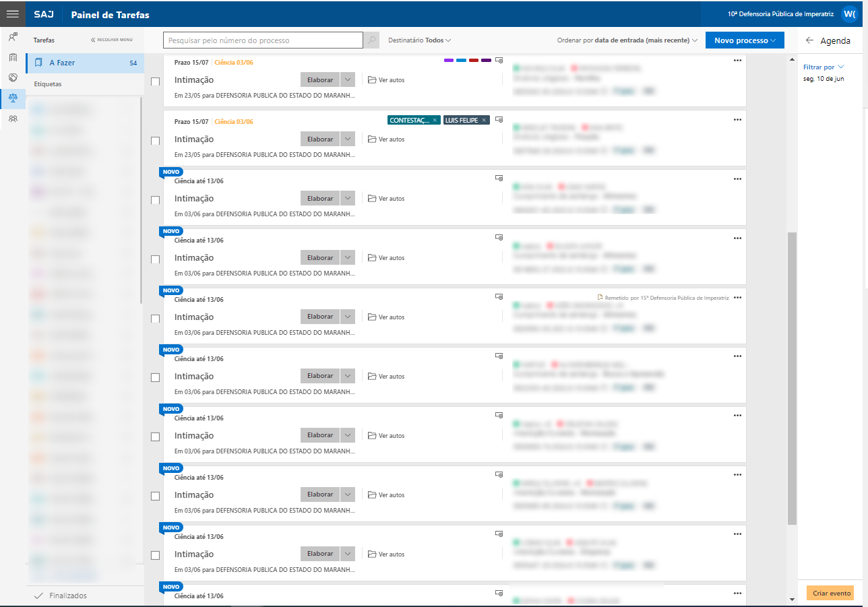Open Ver autos in the CONTESTAÇ-tagged row
This screenshot has width=868, height=607.
tap(386, 139)
